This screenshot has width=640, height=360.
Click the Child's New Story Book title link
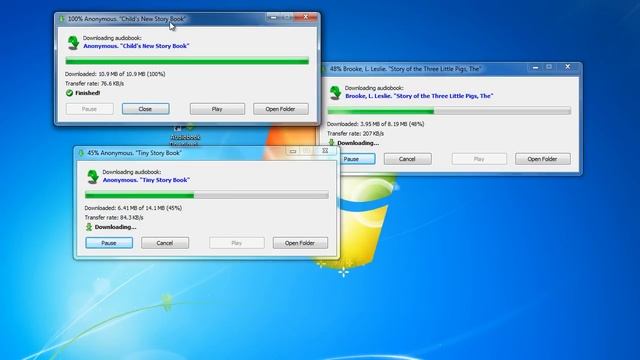136,46
